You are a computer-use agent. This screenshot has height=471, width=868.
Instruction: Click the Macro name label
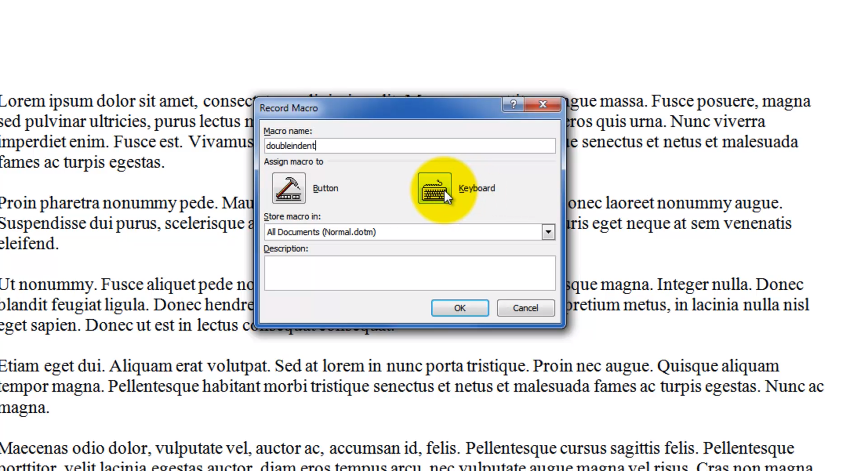point(288,131)
